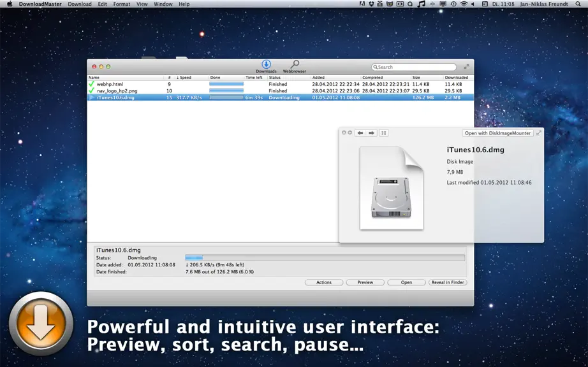
Task: Click the Dropbox menu bar icon
Action: pos(371,4)
